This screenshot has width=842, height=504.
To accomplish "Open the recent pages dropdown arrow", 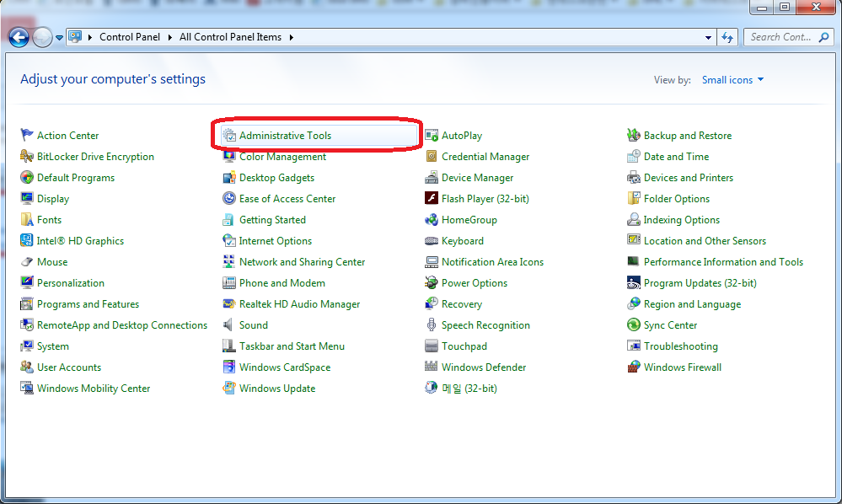I will 59,38.
